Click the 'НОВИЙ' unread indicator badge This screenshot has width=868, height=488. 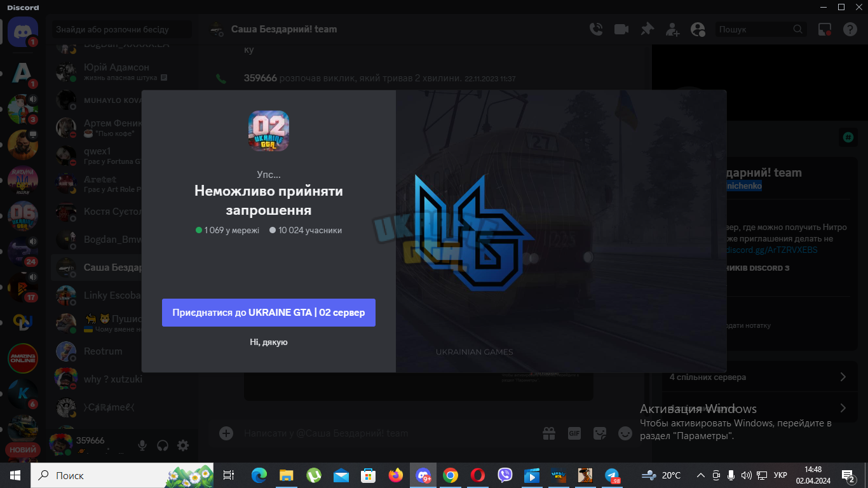(x=23, y=450)
